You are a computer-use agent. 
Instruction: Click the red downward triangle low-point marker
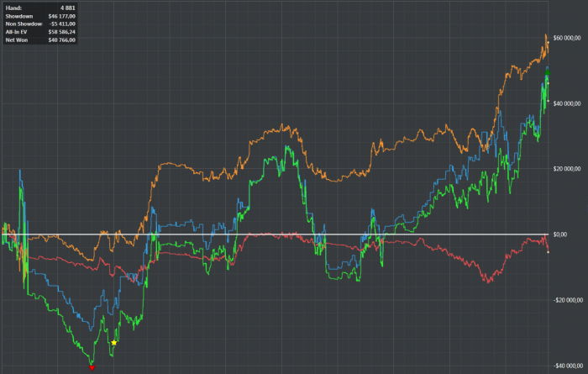92,368
